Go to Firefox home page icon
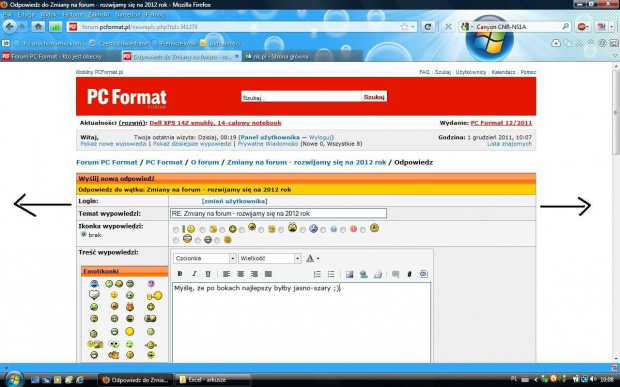 (x=38, y=27)
